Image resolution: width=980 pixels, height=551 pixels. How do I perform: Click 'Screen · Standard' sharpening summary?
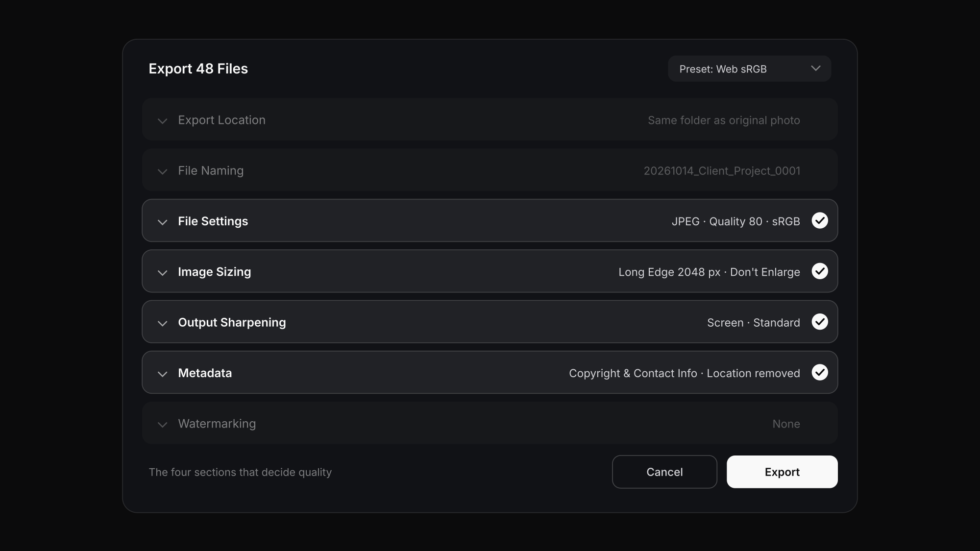753,322
